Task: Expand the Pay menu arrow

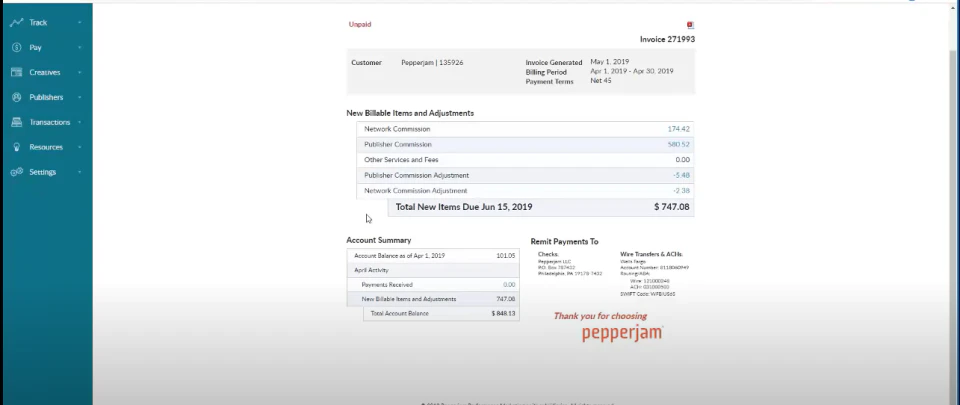Action: point(80,48)
